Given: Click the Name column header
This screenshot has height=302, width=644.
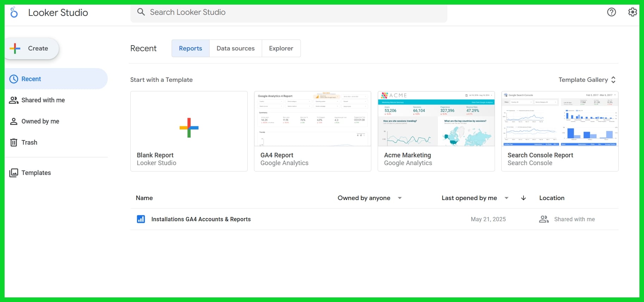Looking at the screenshot, I should [144, 198].
